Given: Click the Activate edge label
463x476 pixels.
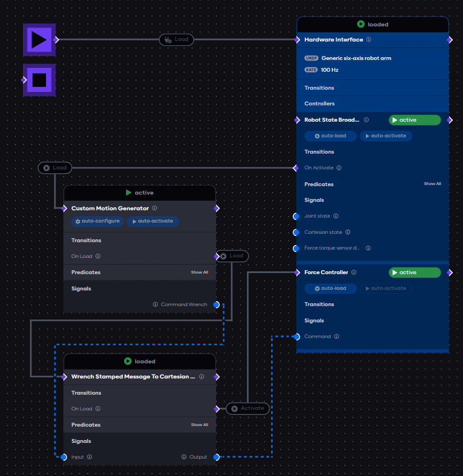Looking at the screenshot, I should click(247, 408).
